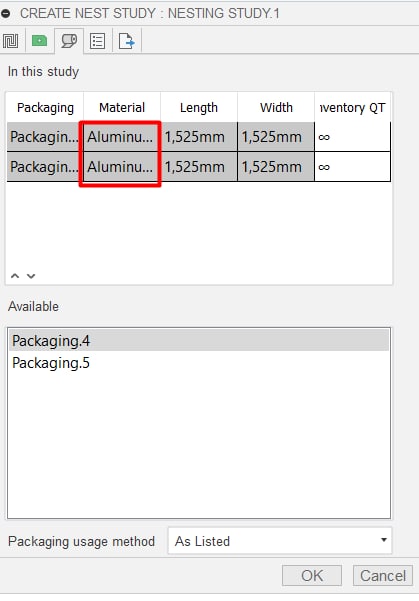Open the Output export tab icon
This screenshot has width=419, height=601.
[127, 41]
